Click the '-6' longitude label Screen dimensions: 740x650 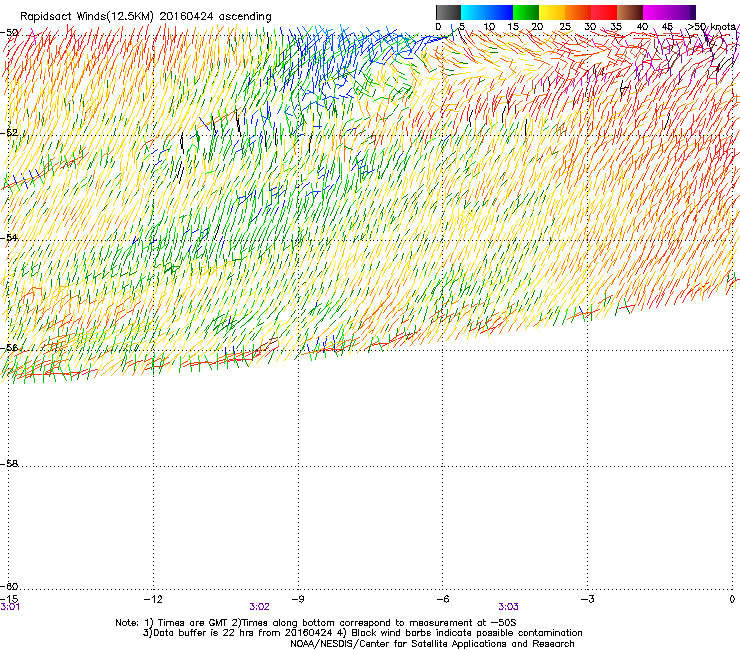(442, 599)
